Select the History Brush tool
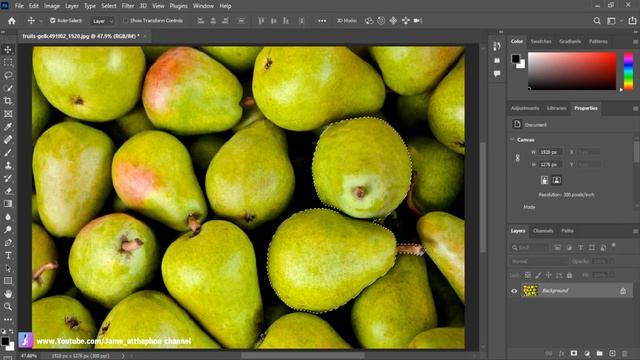This screenshot has width=640, height=360. click(x=8, y=178)
